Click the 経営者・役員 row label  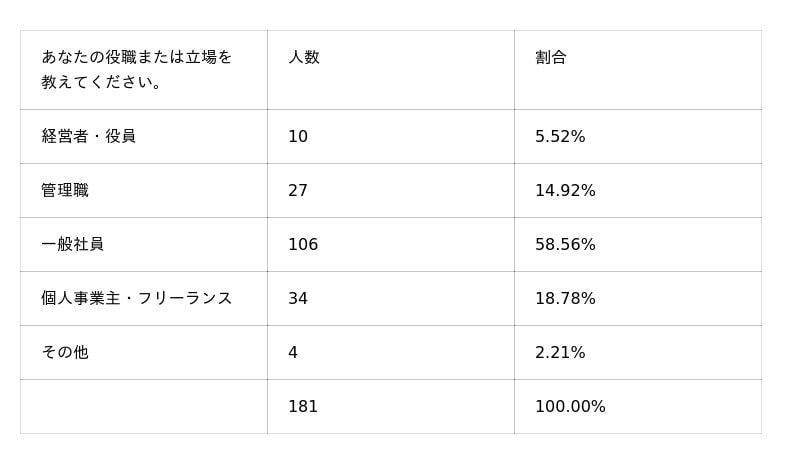pyautogui.click(x=89, y=137)
